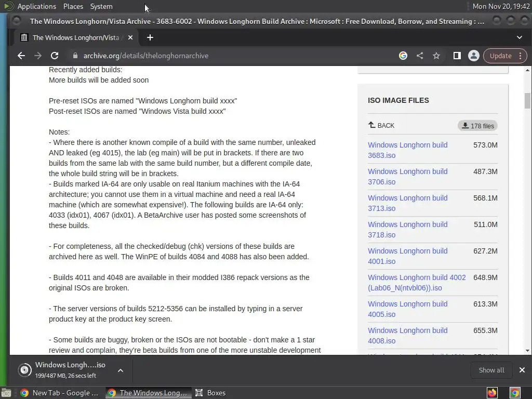Click the 573.0M file size
Image resolution: width=532 pixels, height=399 pixels.
tap(486, 145)
